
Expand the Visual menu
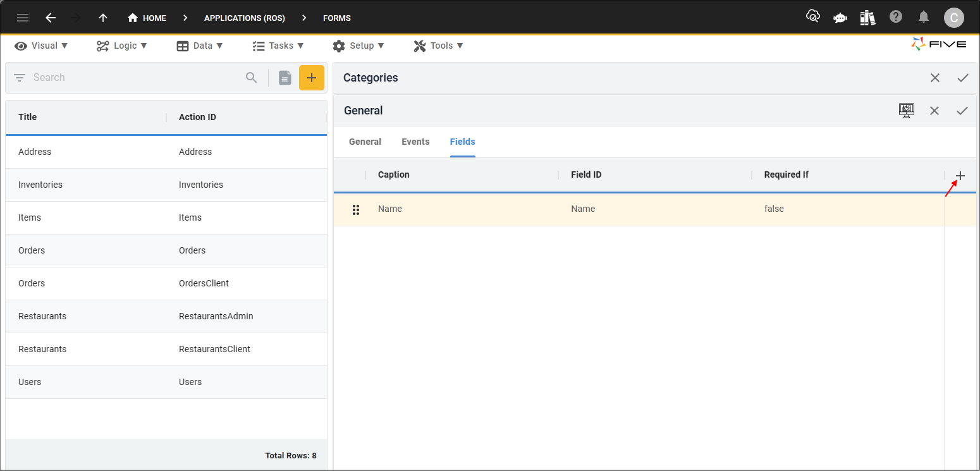tap(42, 46)
